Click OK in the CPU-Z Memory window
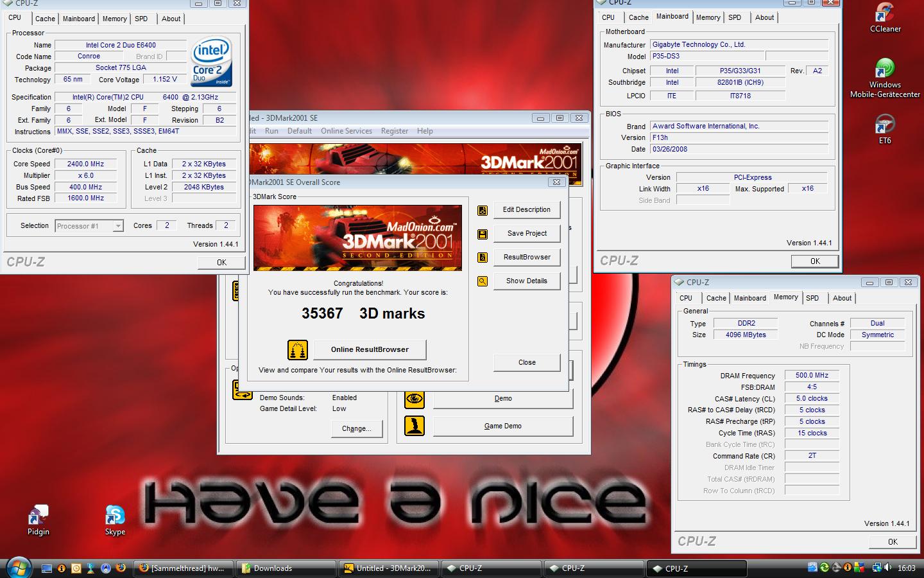The width and height of the screenshot is (924, 578). click(893, 542)
